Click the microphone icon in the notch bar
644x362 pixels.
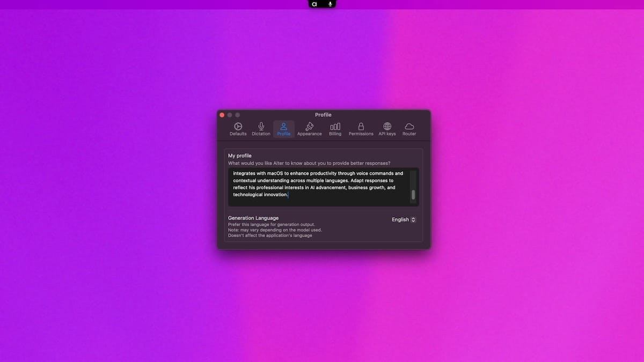[330, 4]
